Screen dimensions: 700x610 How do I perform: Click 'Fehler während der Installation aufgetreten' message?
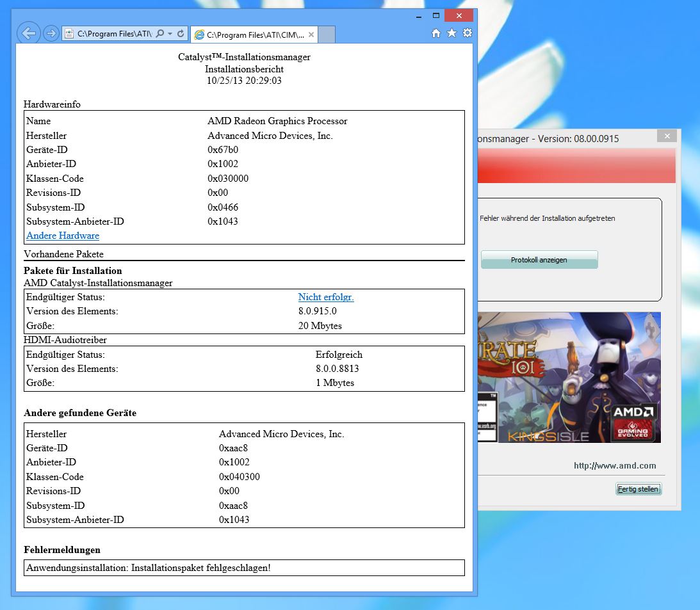(548, 218)
